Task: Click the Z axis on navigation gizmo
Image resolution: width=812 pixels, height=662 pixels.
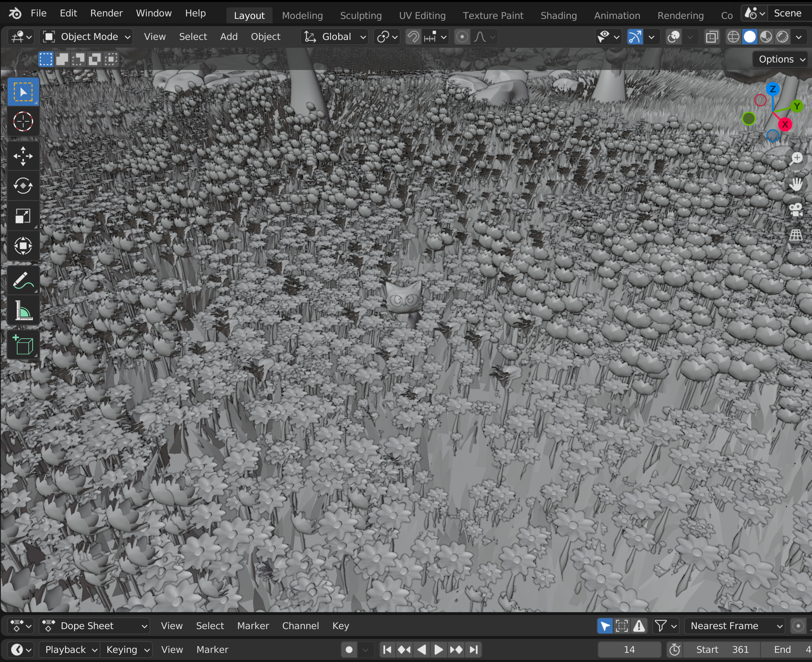Action: (773, 89)
